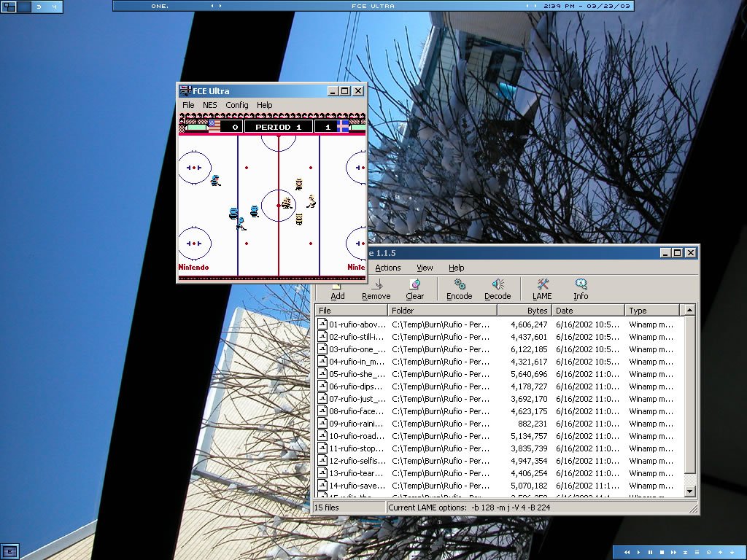Select the 12-rufio-selfis file row
This screenshot has height=560, width=747.
click(499, 461)
